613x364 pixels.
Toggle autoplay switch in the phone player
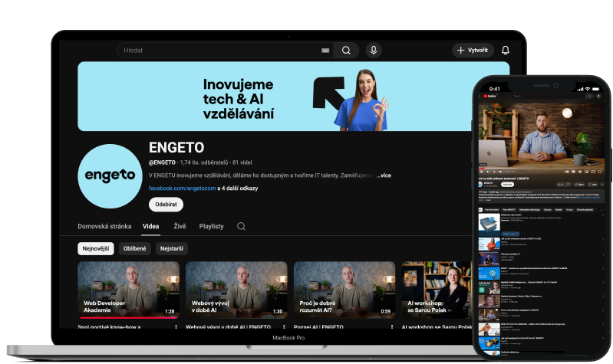[x=566, y=172]
